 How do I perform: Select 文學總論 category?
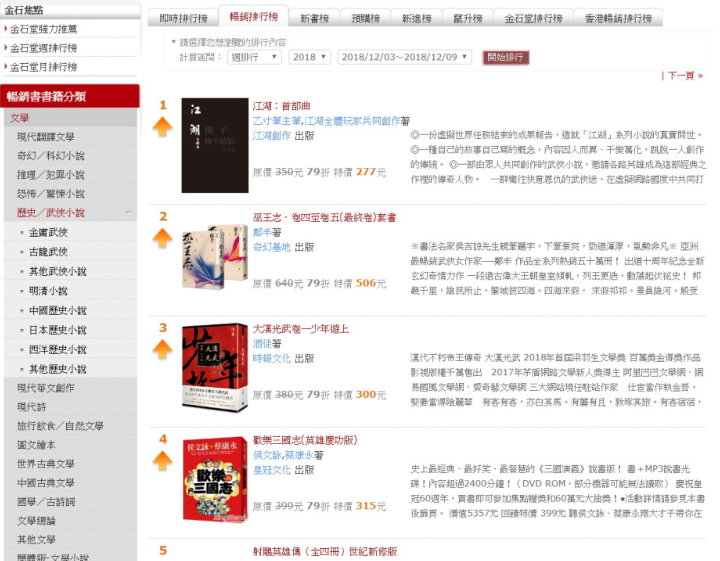(x=36, y=521)
